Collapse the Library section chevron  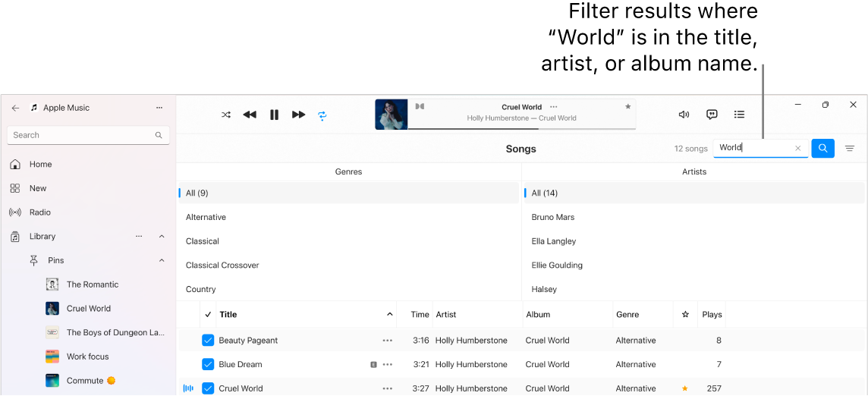tap(162, 237)
